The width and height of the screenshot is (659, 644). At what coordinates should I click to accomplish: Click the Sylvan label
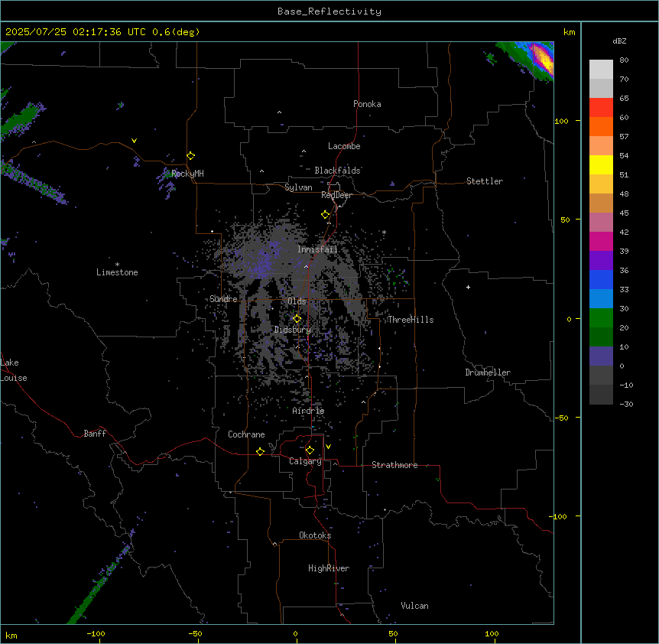[x=298, y=187]
